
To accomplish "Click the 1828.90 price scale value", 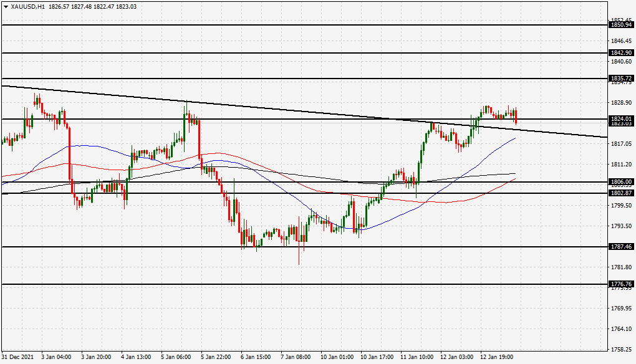I will click(x=622, y=103).
